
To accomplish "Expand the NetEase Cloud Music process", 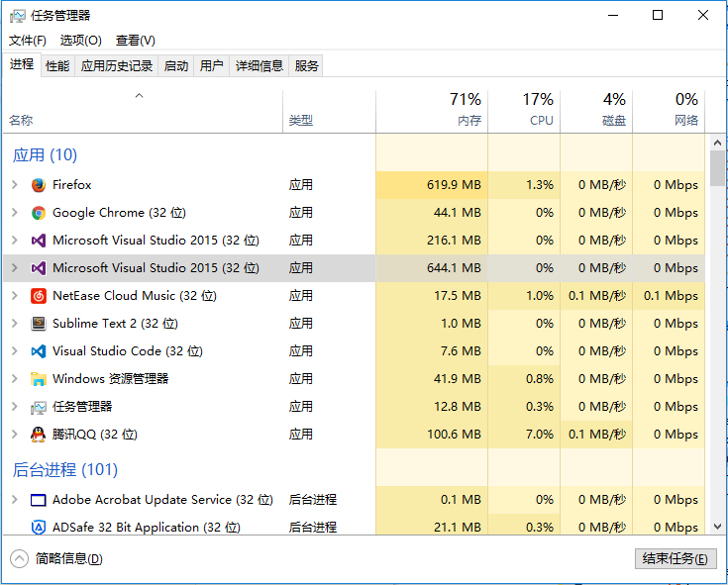I will coord(15,296).
